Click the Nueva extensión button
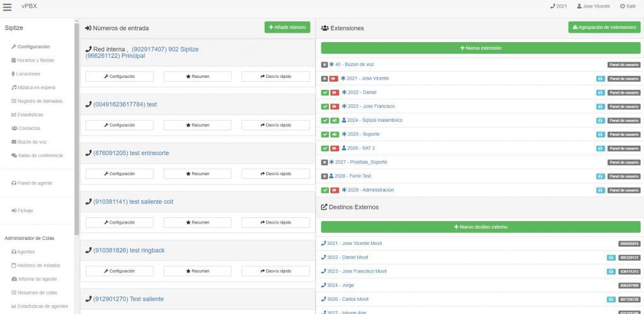Screen dimensions: 644x314 point(480,48)
